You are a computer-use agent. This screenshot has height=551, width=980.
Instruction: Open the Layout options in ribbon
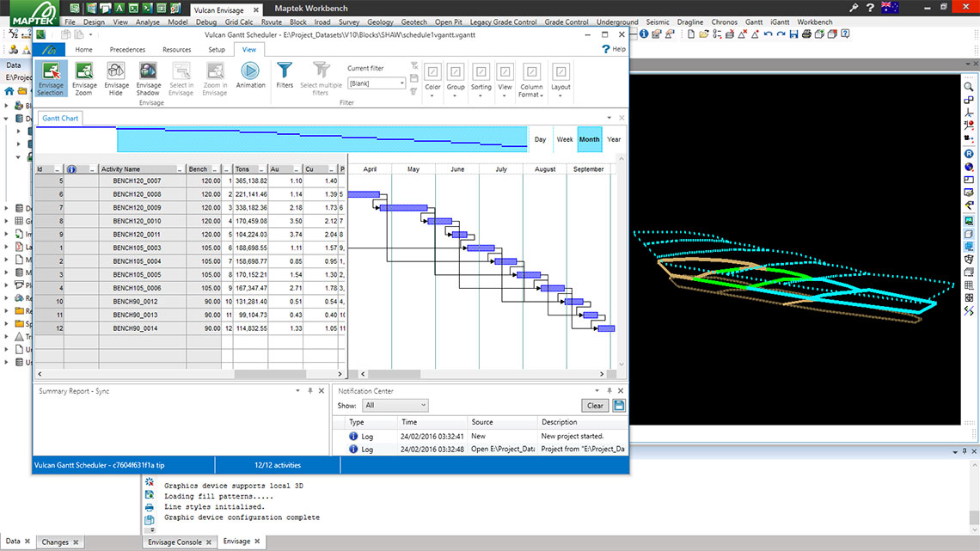click(x=560, y=80)
